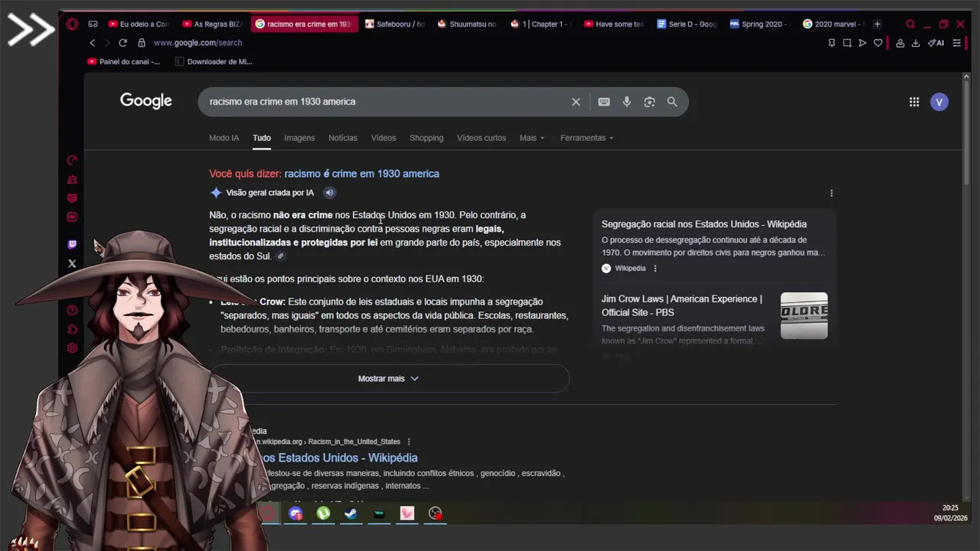Open Opera tab search magnifier
This screenshot has height=551, width=980.
point(910,24)
